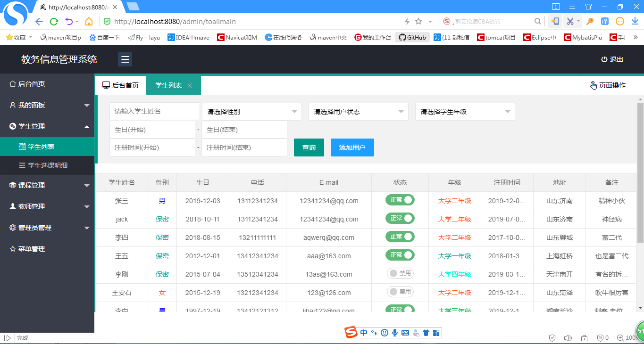The width and height of the screenshot is (644, 344).
Task: Toggle status switch for 张三
Action: click(x=400, y=200)
